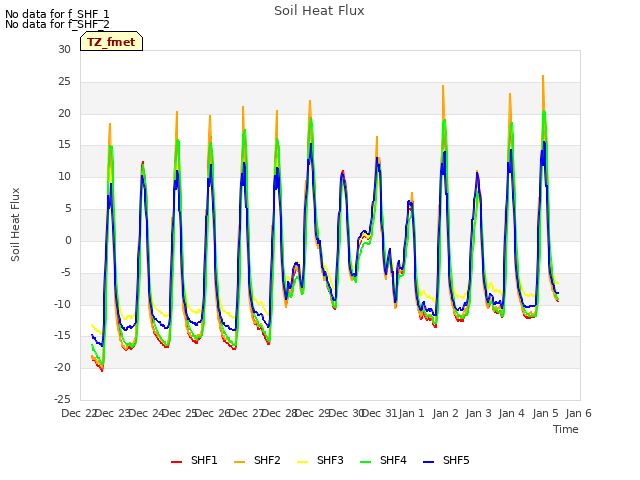Click the 0 y-axis tick label

coord(68,240)
